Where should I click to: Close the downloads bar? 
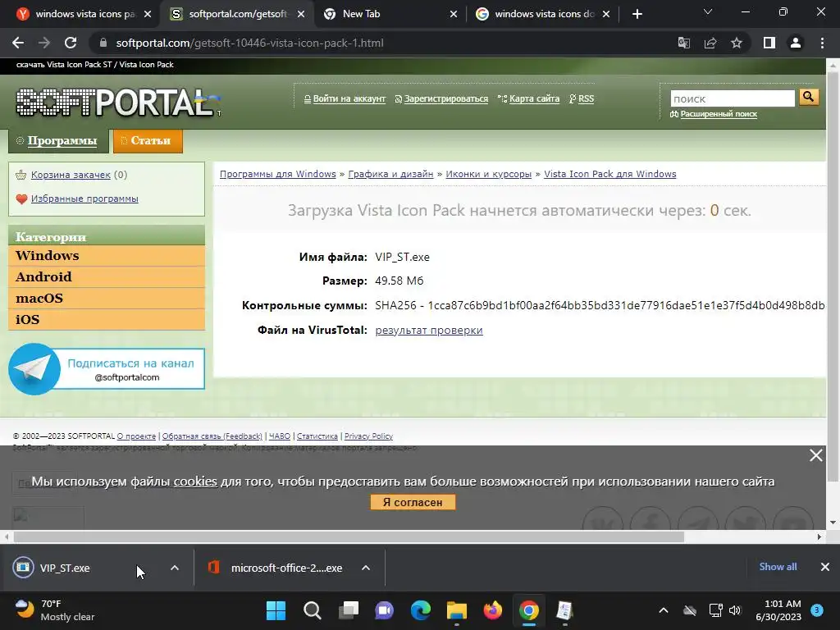[825, 567]
